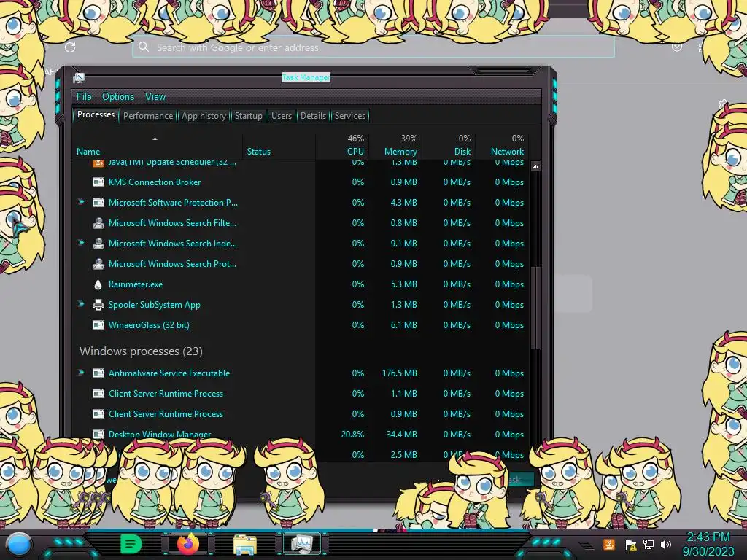Click the browser search magnifier icon
Viewport: 747px width, 560px height.
point(144,47)
